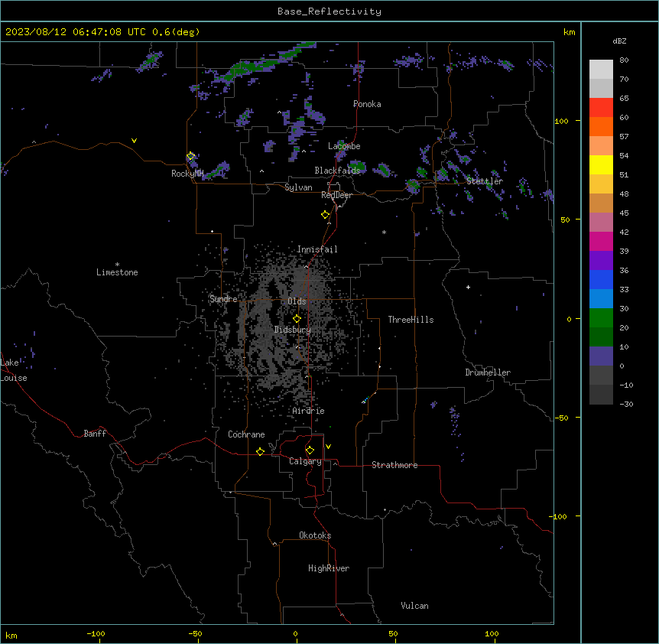The height and width of the screenshot is (644, 659).
Task: Click the Vulcan city label
Action: [414, 606]
